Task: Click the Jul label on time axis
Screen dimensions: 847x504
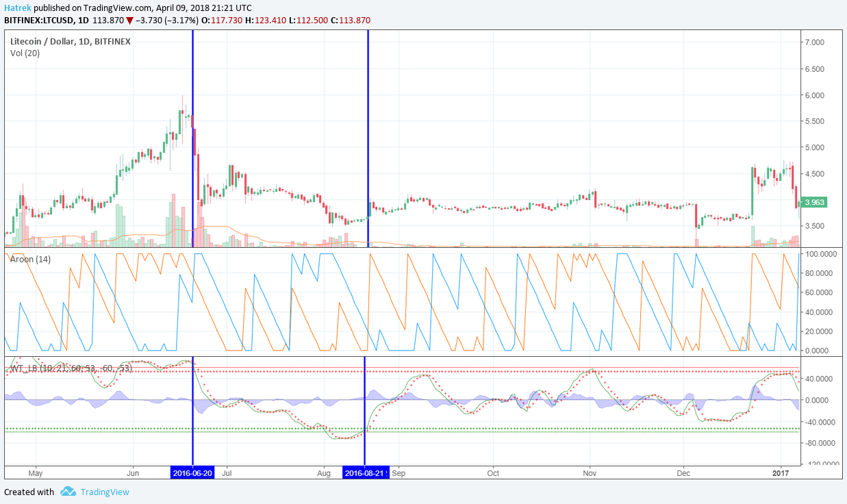Action: click(x=227, y=473)
